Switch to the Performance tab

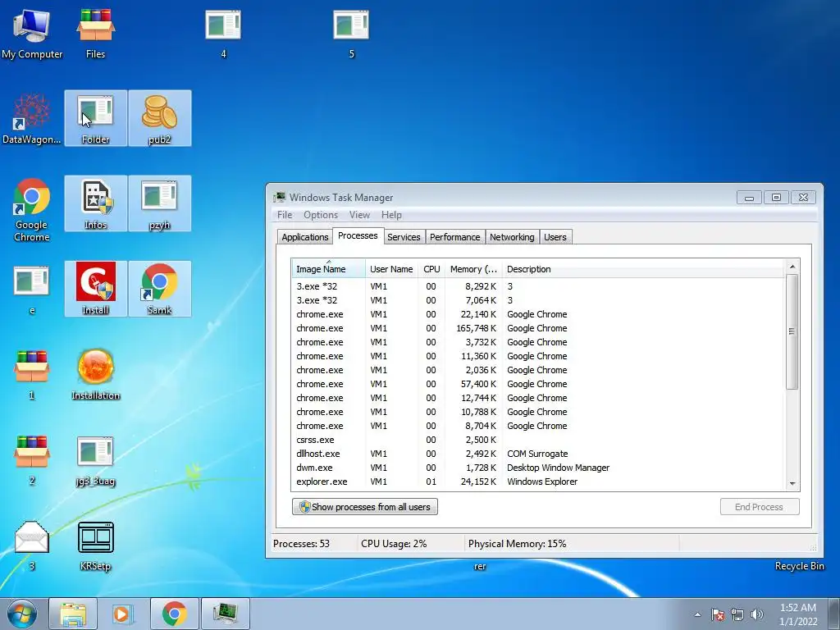454,237
